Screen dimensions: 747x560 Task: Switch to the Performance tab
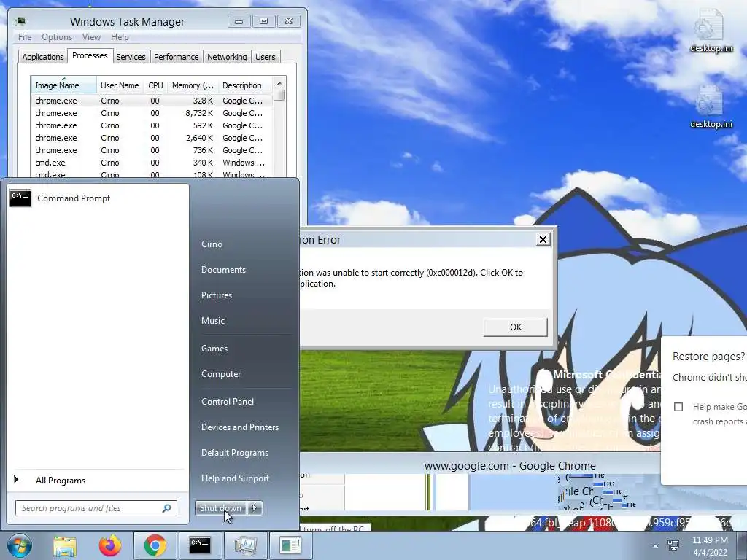tap(176, 57)
